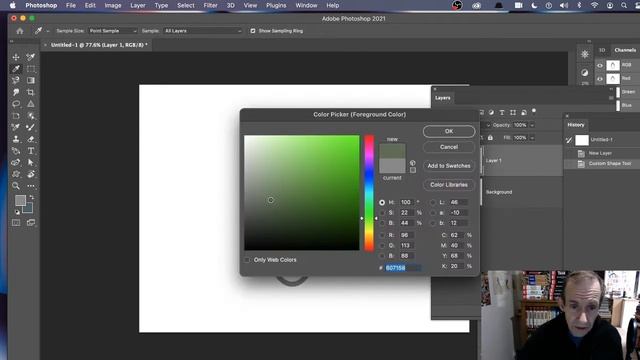This screenshot has height=360, width=640.
Task: Select the G green radio button
Action: [x=382, y=245]
